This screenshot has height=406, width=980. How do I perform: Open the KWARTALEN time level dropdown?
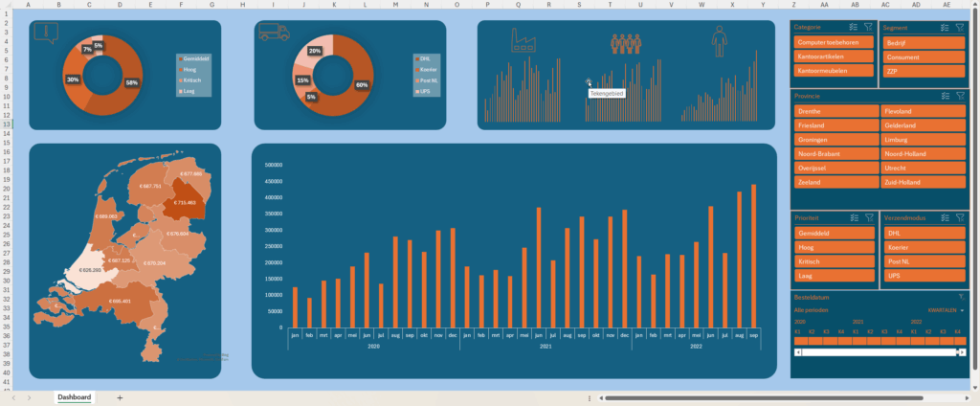[943, 310]
